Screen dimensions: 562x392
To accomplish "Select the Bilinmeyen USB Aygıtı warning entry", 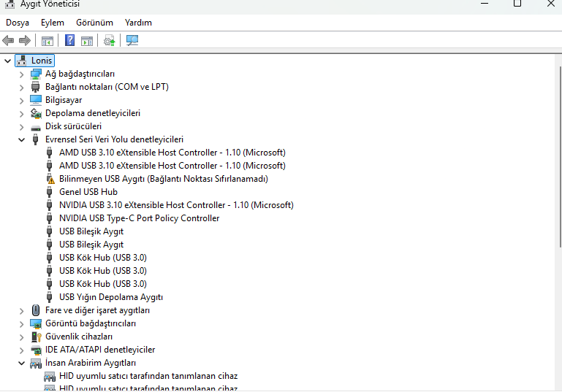I will point(164,179).
